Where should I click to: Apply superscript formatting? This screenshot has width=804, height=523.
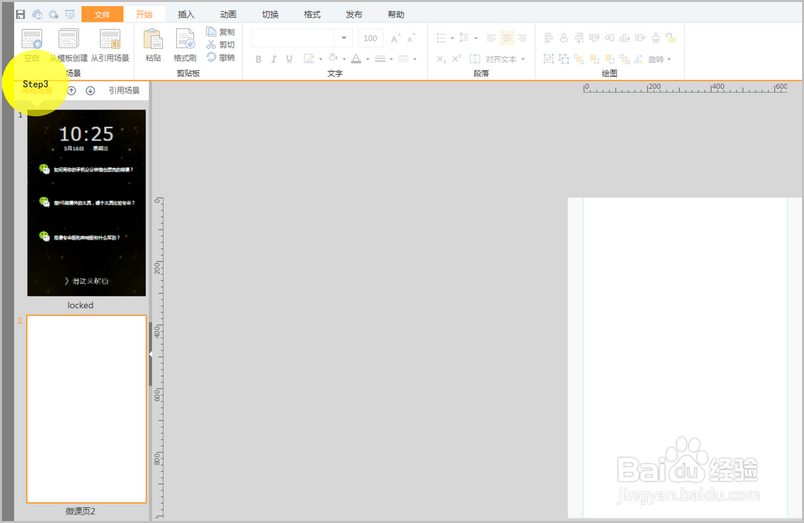point(456,58)
